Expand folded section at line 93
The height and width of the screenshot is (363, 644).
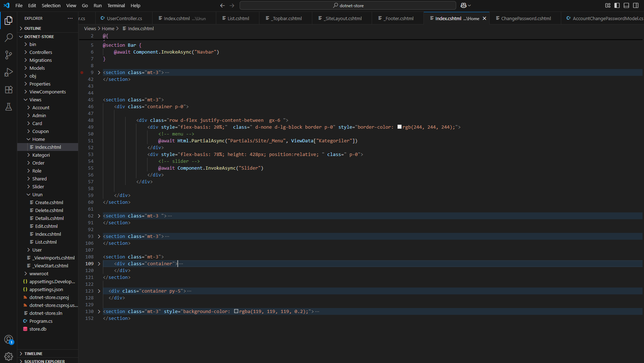[x=99, y=236]
